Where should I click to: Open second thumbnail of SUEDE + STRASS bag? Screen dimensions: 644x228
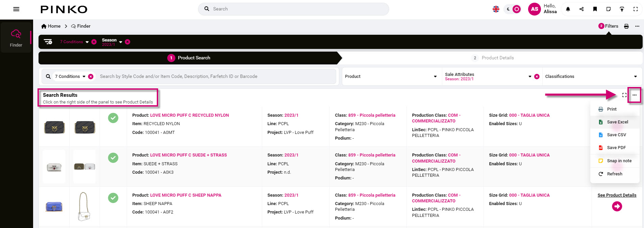(x=84, y=167)
